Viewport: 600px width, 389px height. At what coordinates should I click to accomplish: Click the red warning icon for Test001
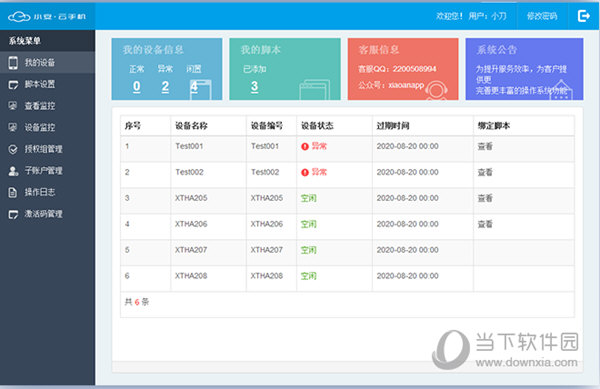(x=305, y=146)
